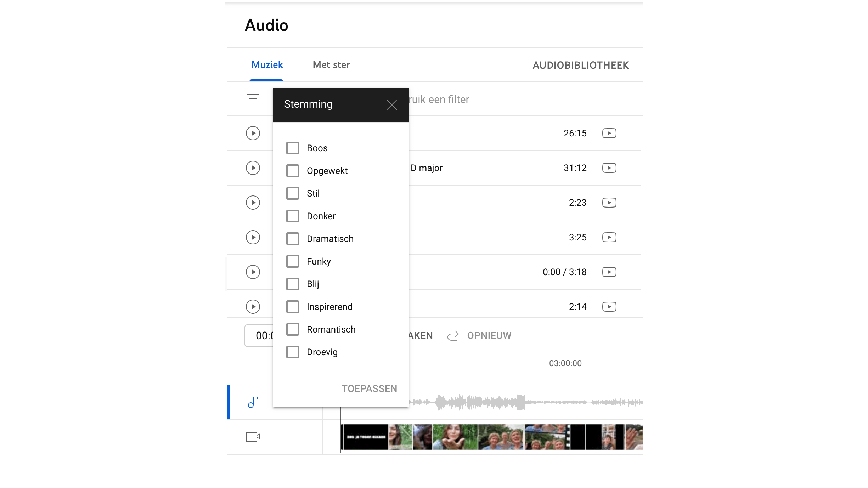Close the Stemming filter popup

[x=391, y=104]
